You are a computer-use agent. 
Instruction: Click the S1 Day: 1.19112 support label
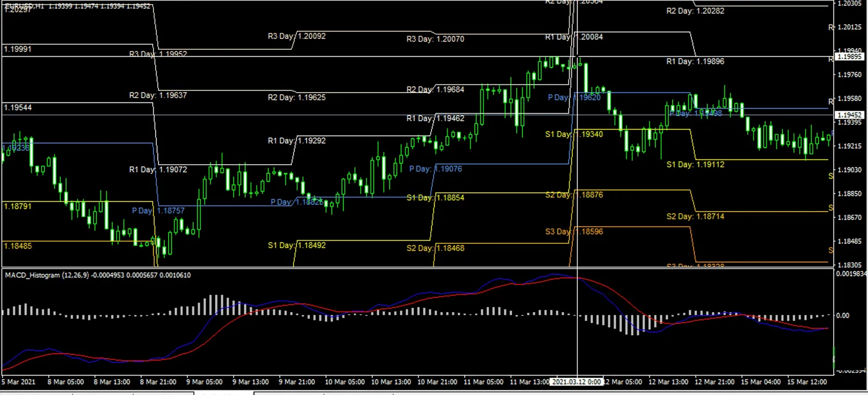coord(695,164)
